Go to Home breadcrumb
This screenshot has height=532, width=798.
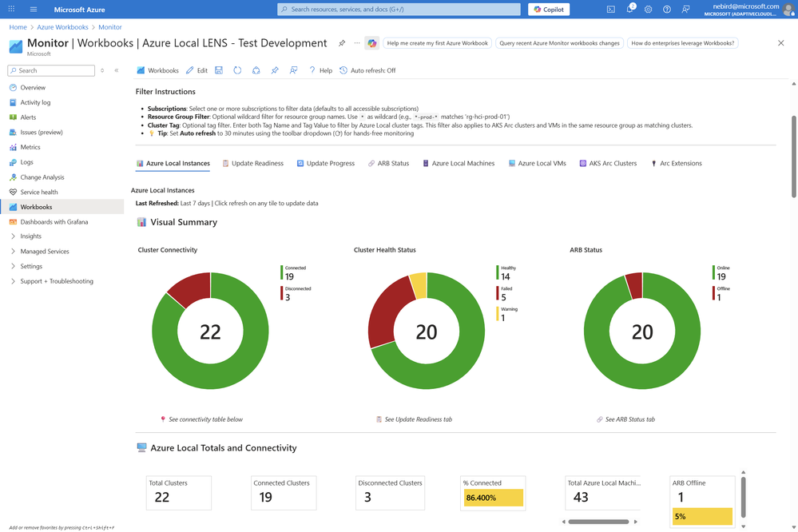coord(18,27)
